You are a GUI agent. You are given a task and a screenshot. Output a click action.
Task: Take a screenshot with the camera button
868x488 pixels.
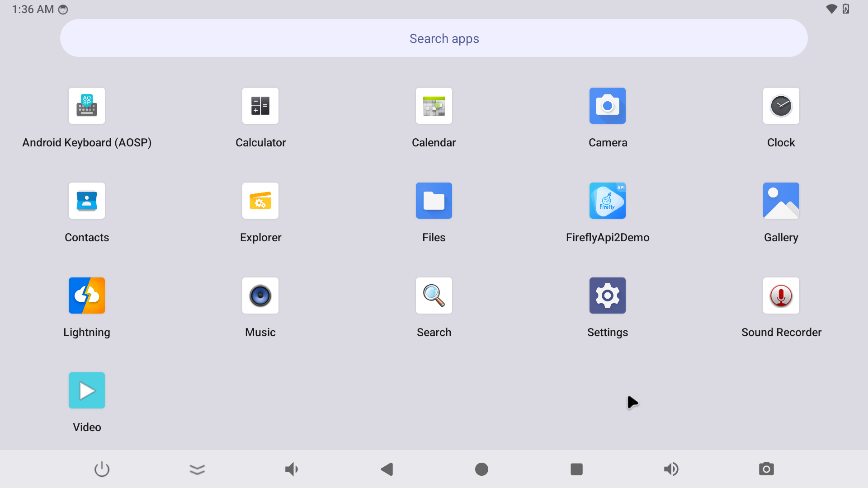pyautogui.click(x=766, y=469)
